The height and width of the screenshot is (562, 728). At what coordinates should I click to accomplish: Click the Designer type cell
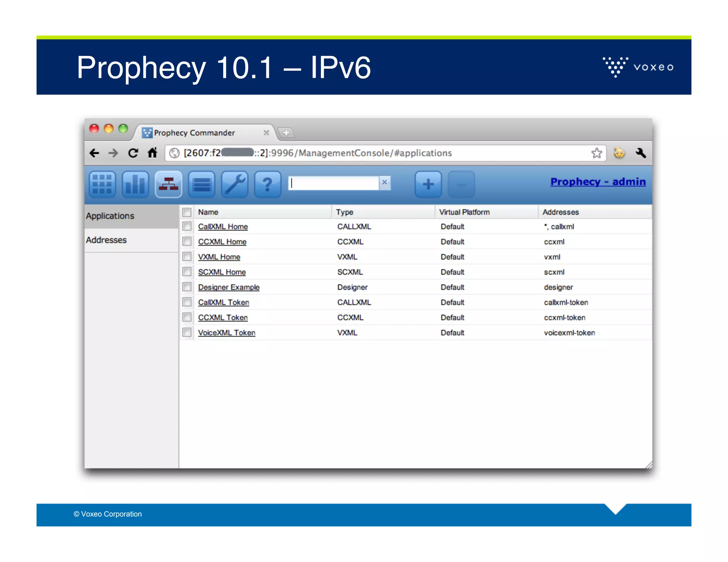352,287
